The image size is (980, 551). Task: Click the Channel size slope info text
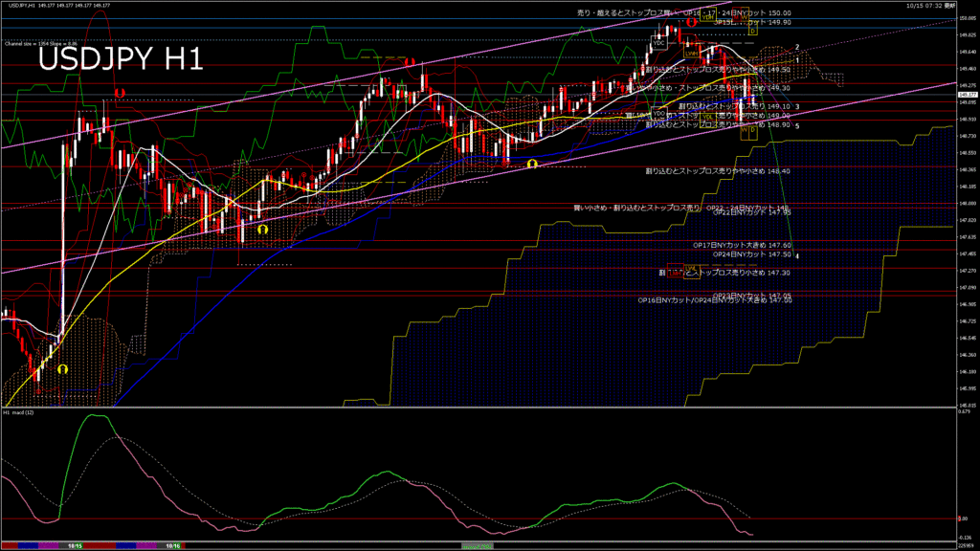[40, 44]
